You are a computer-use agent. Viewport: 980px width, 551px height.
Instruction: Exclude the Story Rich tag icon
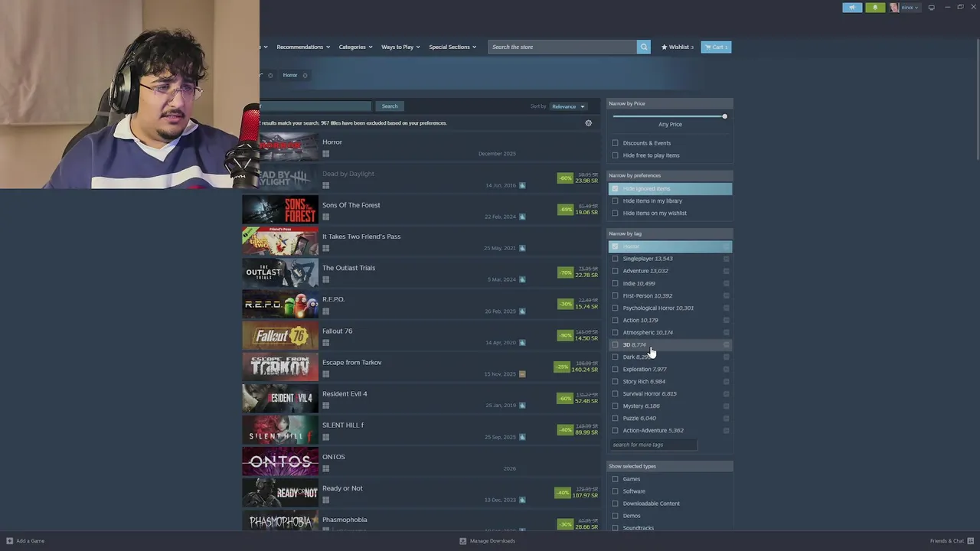coord(726,381)
